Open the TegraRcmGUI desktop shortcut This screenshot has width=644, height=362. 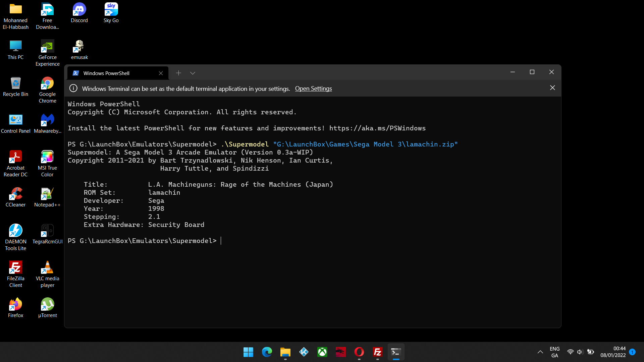click(47, 235)
